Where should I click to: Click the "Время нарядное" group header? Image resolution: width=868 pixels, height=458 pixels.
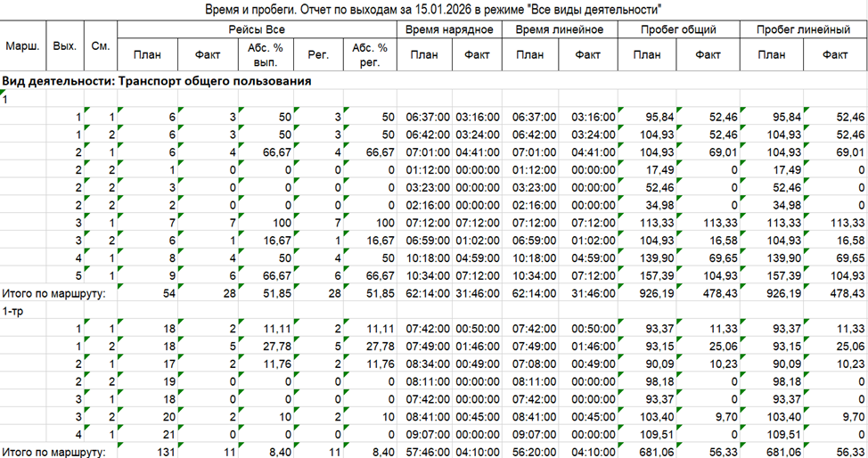449,29
